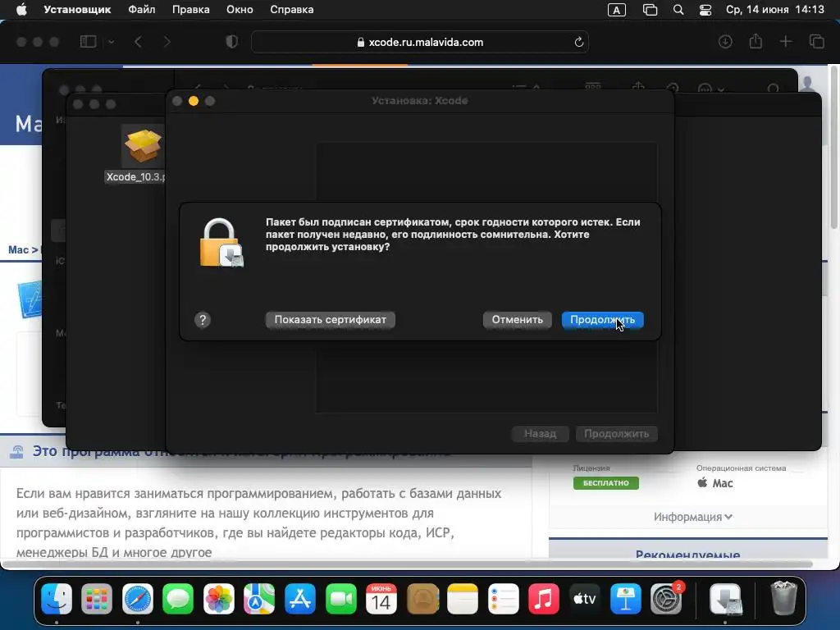Screen dimensions: 840x630
Task: Open Photos from the Dock
Action: click(x=218, y=598)
